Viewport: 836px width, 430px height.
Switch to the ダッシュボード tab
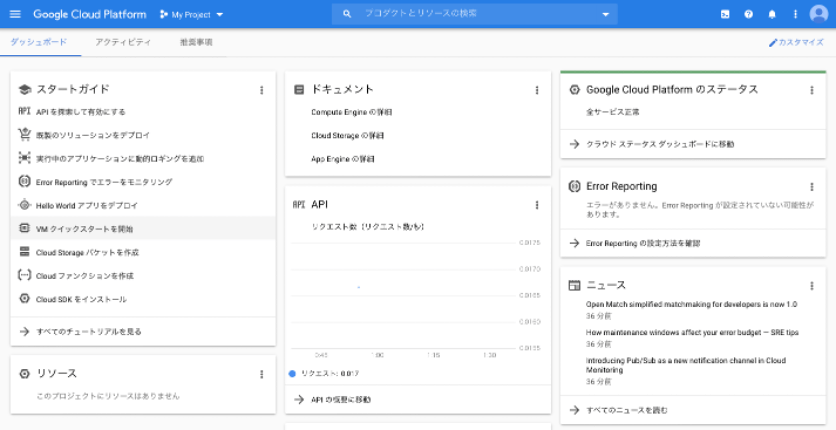(39, 42)
